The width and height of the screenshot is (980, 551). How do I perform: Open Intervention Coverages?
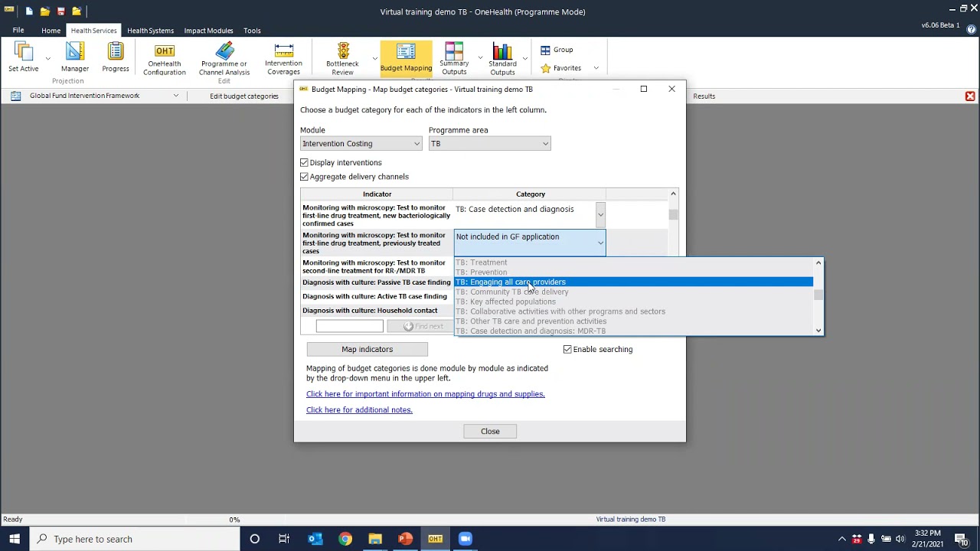pos(283,59)
